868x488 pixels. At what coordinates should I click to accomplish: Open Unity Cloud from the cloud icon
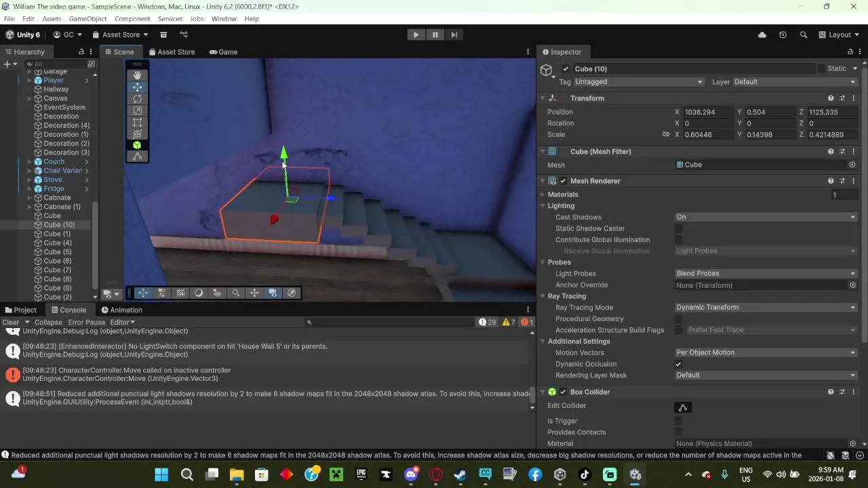[x=762, y=35]
